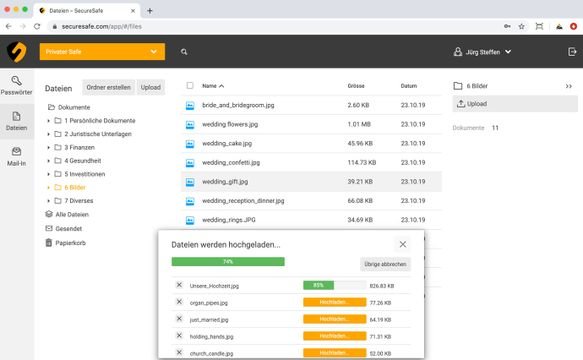Click image icon of wedding_reception_dinner.jpg

190,201
